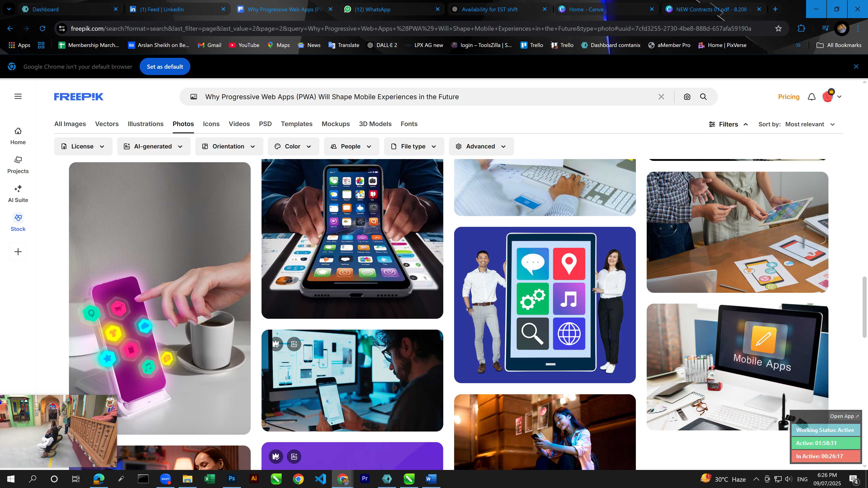Switch to Vectors tab
Viewport: 868px width, 488px height.
click(107, 124)
